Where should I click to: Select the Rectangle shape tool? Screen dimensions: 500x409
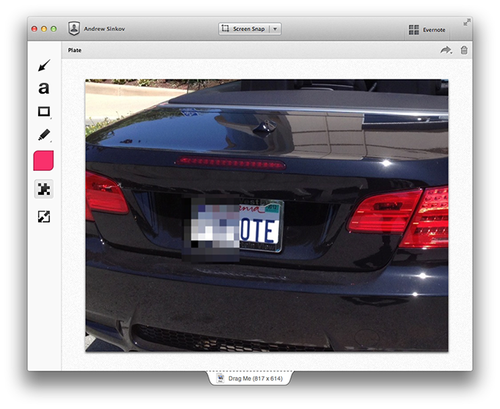point(44,111)
